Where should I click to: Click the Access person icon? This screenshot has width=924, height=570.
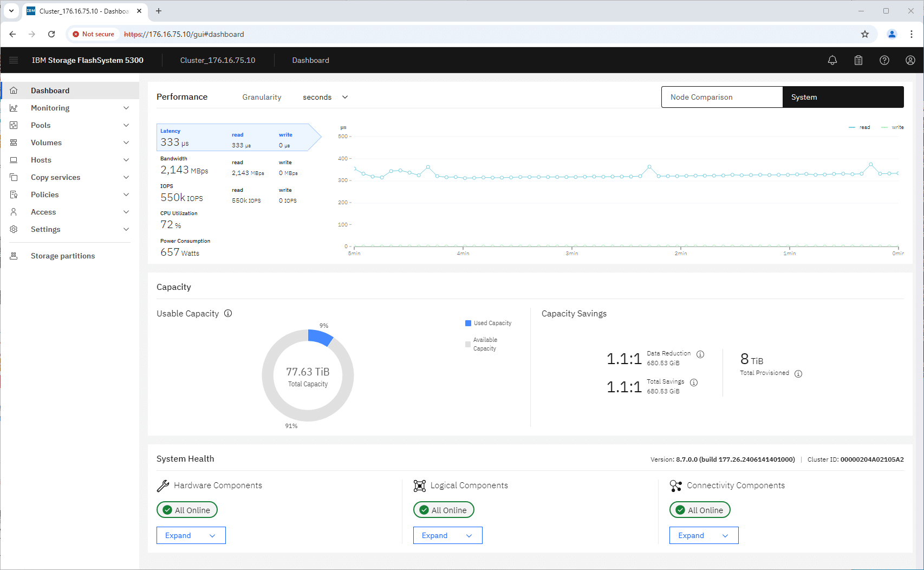pos(14,212)
